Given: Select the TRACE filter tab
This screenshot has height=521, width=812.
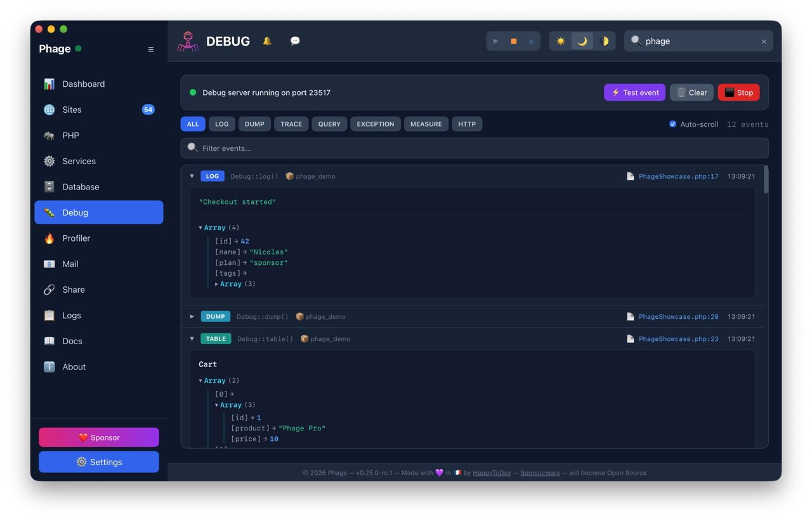Looking at the screenshot, I should pyautogui.click(x=291, y=124).
